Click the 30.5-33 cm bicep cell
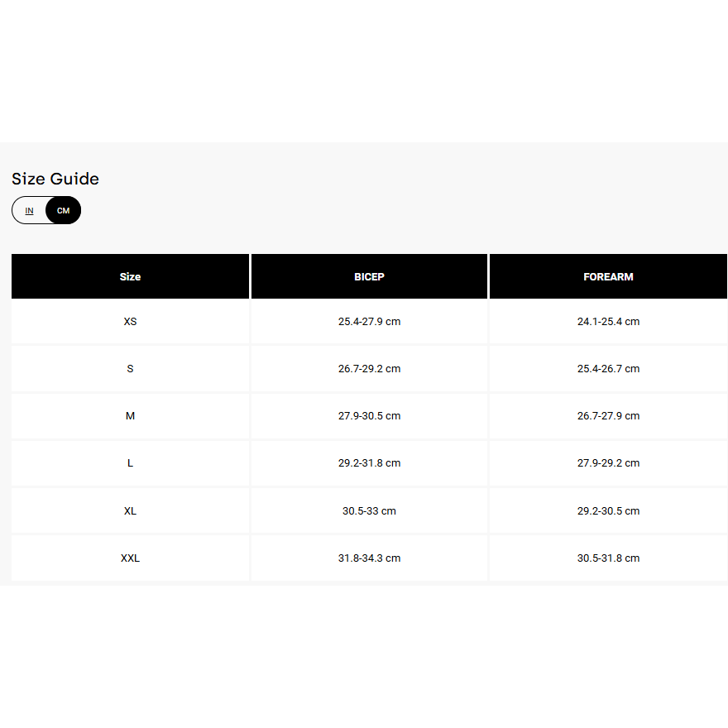 [x=369, y=511]
